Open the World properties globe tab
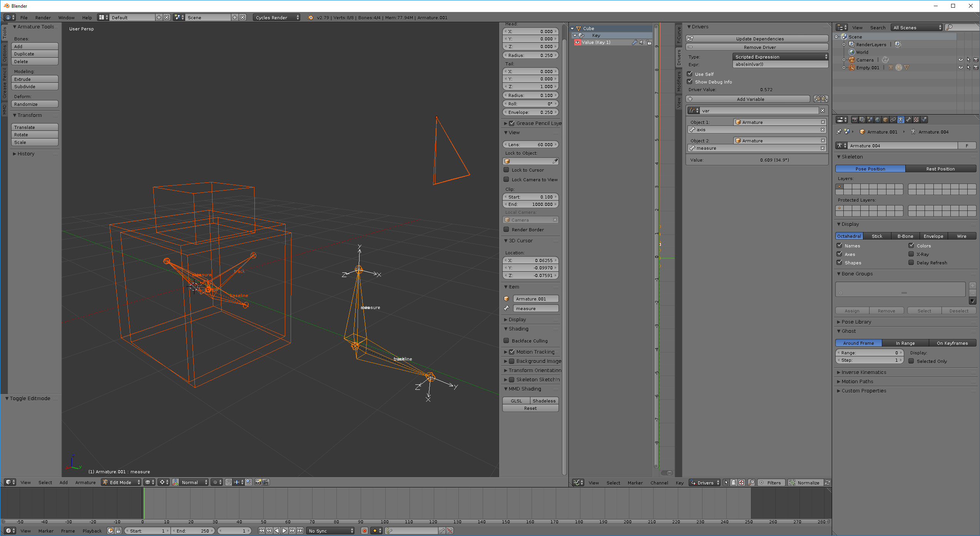Screen dimensions: 980x536 click(x=877, y=120)
